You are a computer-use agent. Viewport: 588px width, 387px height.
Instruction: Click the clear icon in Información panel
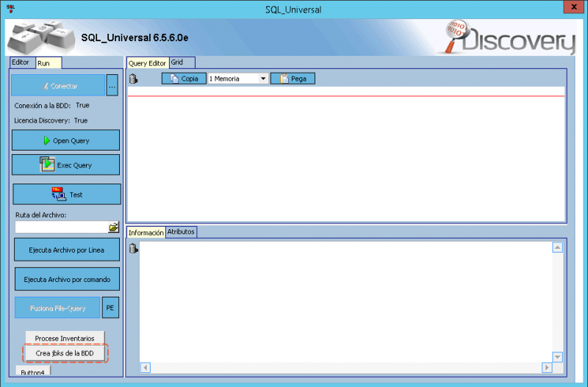click(133, 248)
